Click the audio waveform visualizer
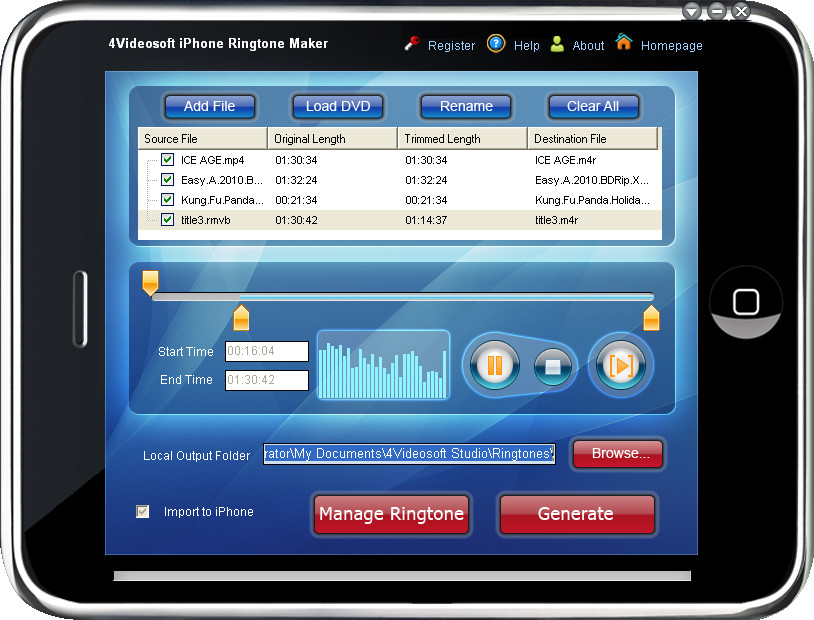 [383, 365]
